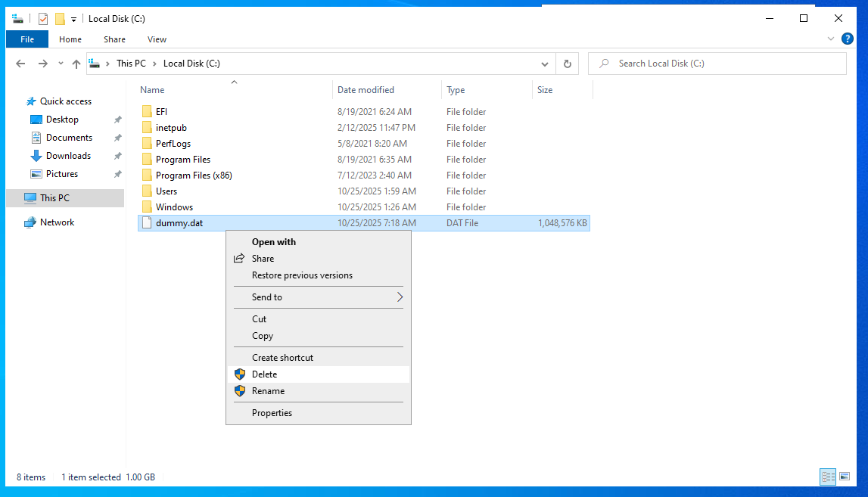Choose Share in the context menu
The width and height of the screenshot is (868, 497).
point(319,259)
